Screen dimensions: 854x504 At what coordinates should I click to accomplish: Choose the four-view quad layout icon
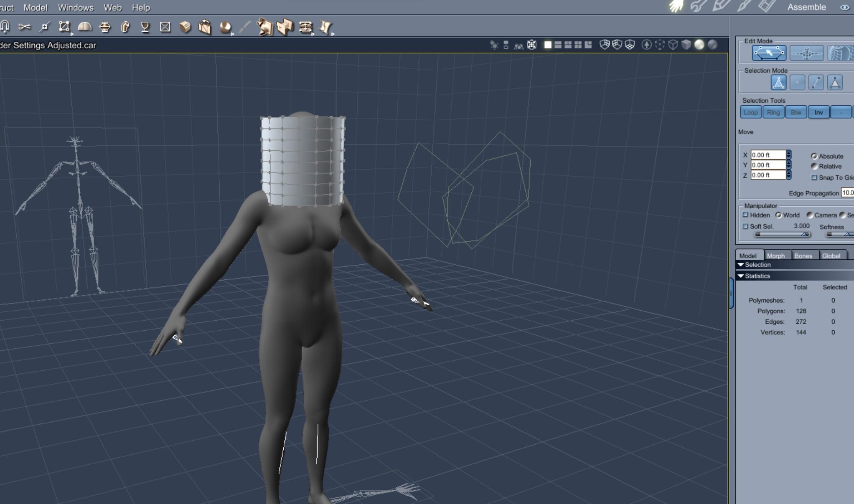578,45
